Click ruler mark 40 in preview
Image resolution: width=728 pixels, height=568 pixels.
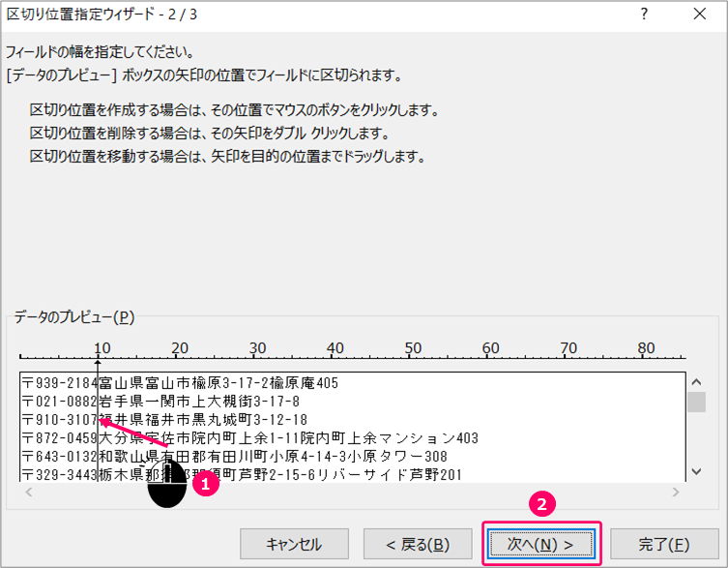pyautogui.click(x=335, y=347)
